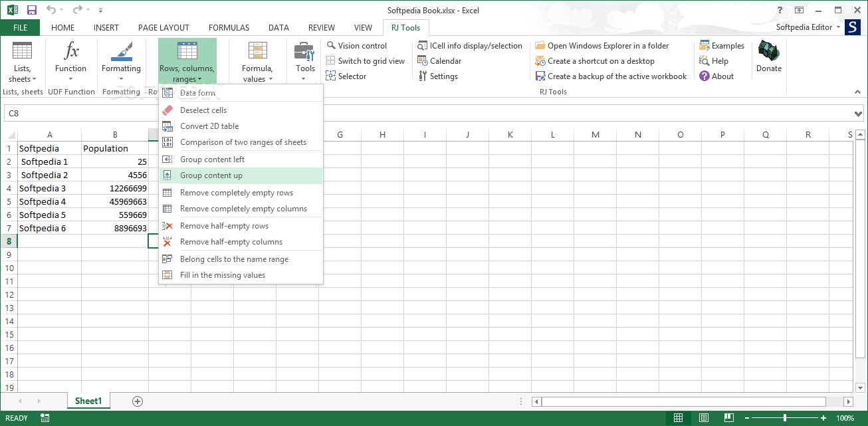Click the Redo arrow icon
Screen dimensions: 868x426
click(78, 10)
